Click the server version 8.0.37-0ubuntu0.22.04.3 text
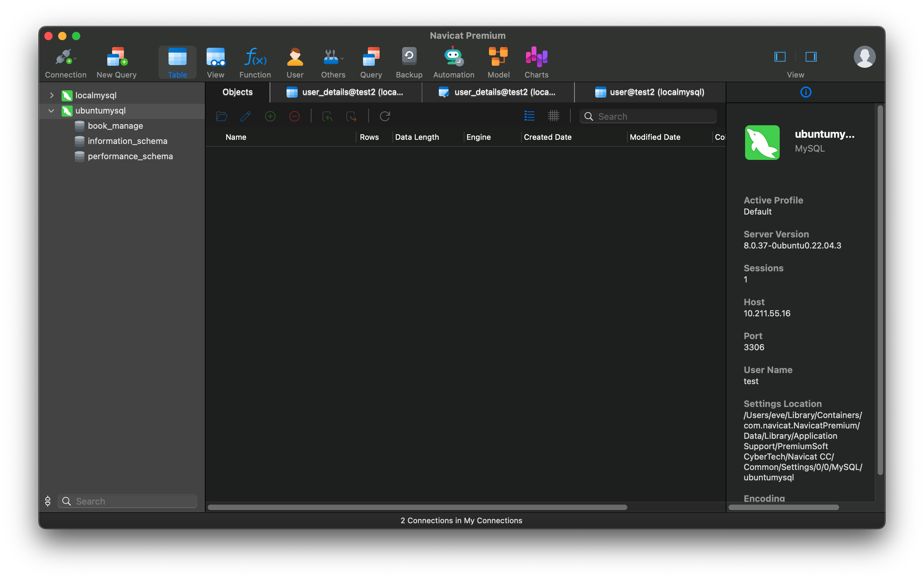924x580 pixels. pos(792,245)
